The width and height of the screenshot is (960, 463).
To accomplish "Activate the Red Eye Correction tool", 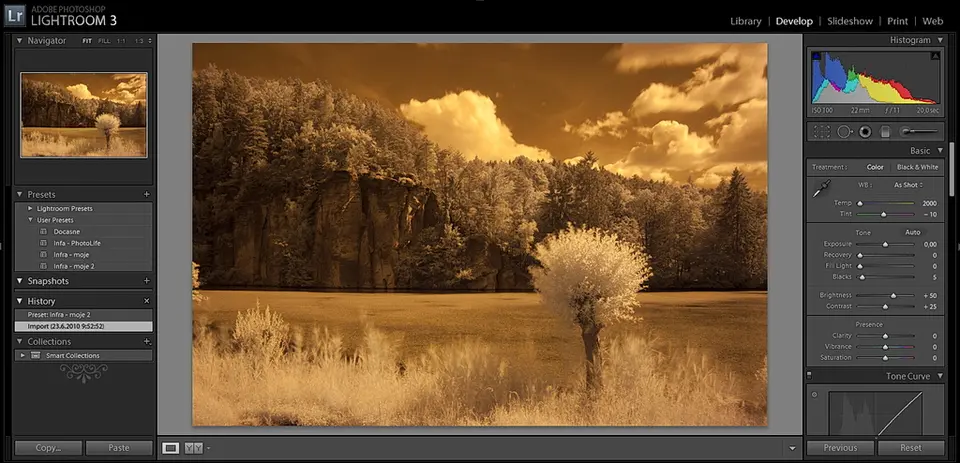I will click(x=865, y=131).
